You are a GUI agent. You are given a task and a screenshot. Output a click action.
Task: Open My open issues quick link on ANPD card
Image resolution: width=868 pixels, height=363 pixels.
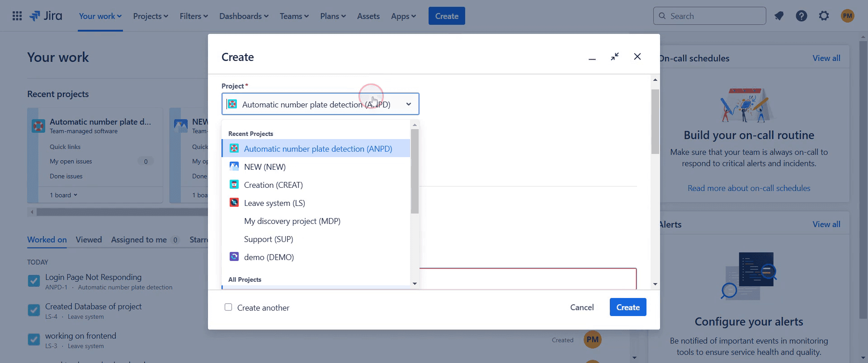click(71, 161)
